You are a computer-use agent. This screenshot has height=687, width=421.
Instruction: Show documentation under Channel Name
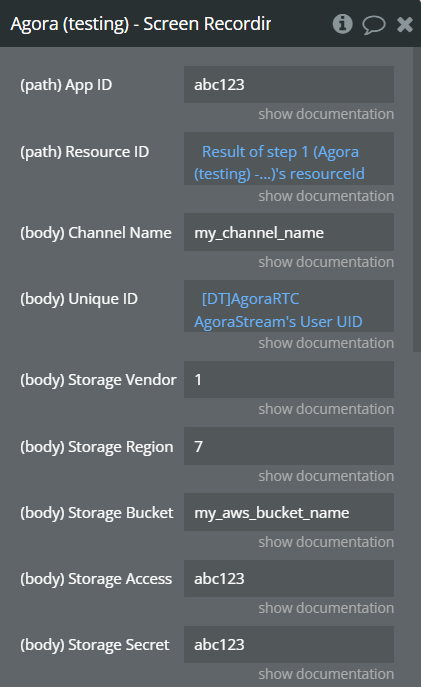pos(326,262)
